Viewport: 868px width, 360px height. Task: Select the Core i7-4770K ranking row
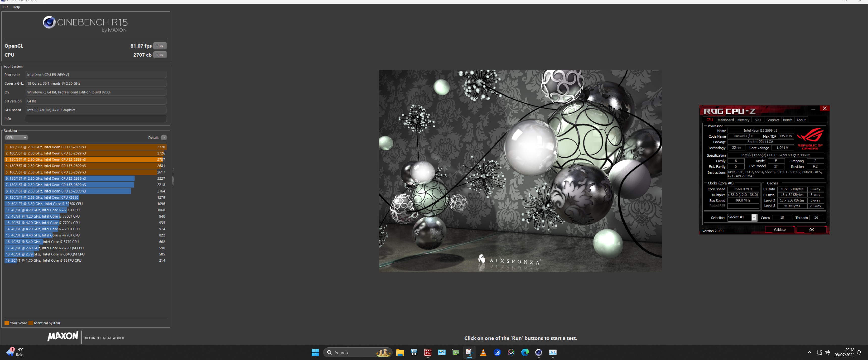click(x=86, y=235)
